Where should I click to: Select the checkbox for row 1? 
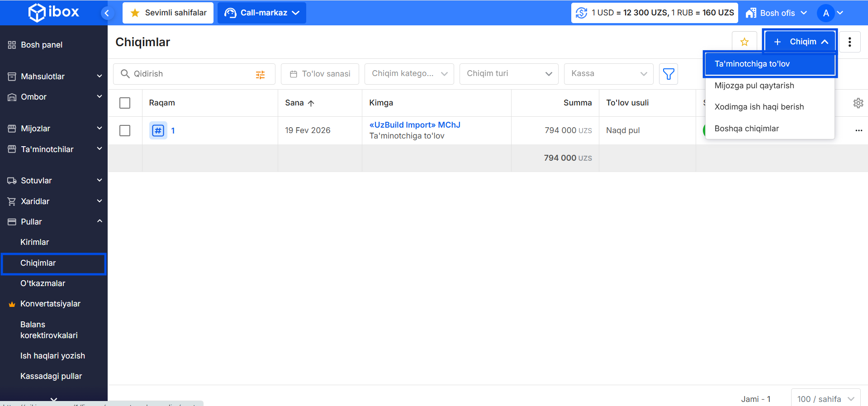coord(125,131)
